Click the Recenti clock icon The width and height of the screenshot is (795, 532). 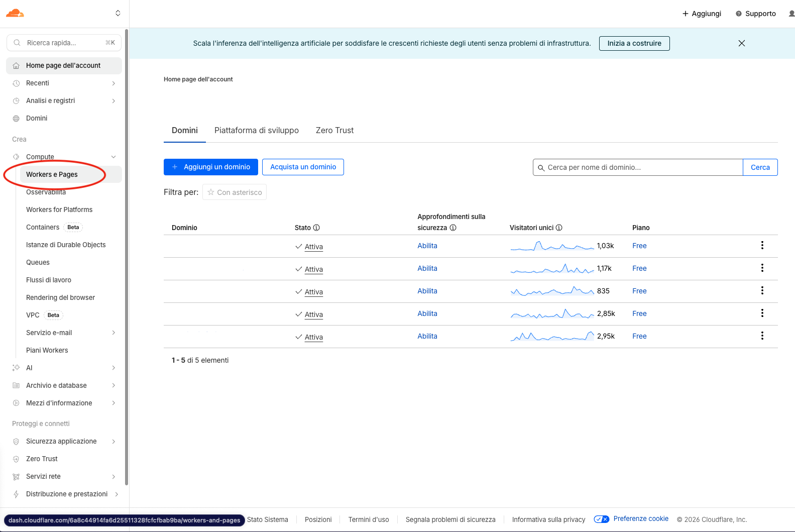pos(16,83)
